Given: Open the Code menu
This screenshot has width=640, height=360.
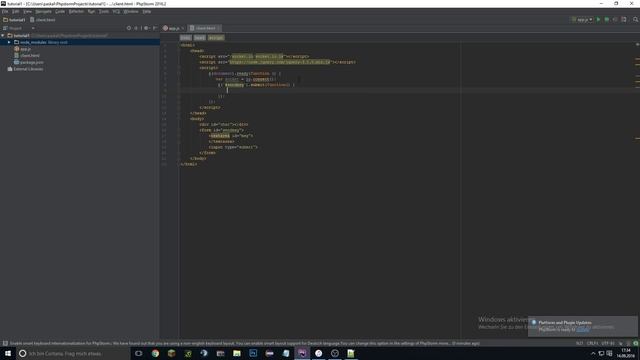Looking at the screenshot, I should (60, 11).
